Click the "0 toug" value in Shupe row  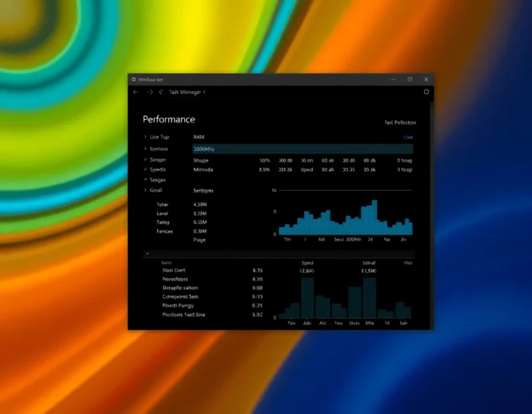click(405, 160)
